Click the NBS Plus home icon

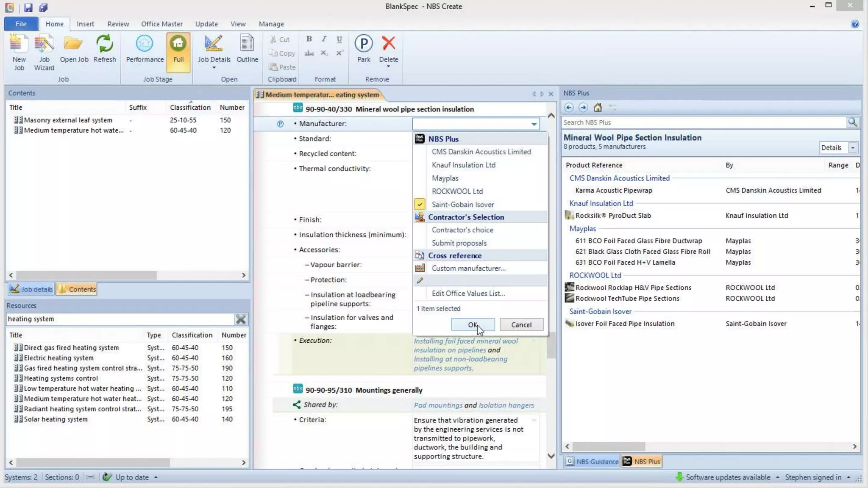(598, 108)
